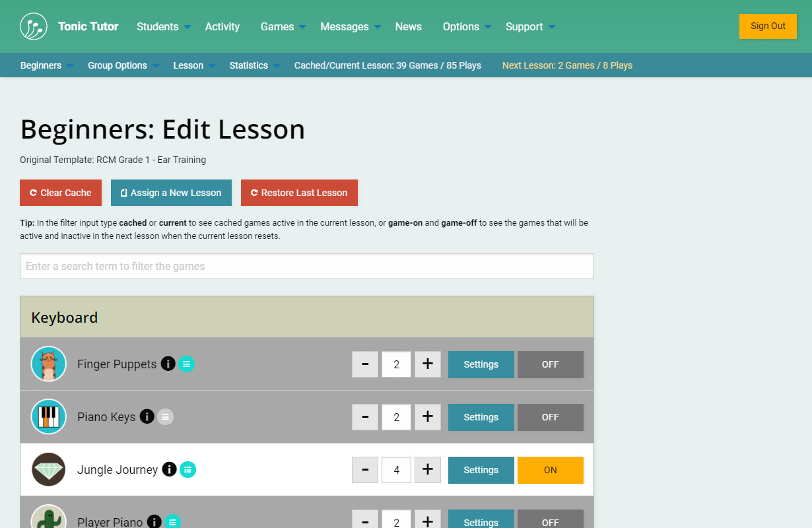The image size is (812, 528).
Task: Click the Finger Puppets cat icon
Action: [49, 364]
